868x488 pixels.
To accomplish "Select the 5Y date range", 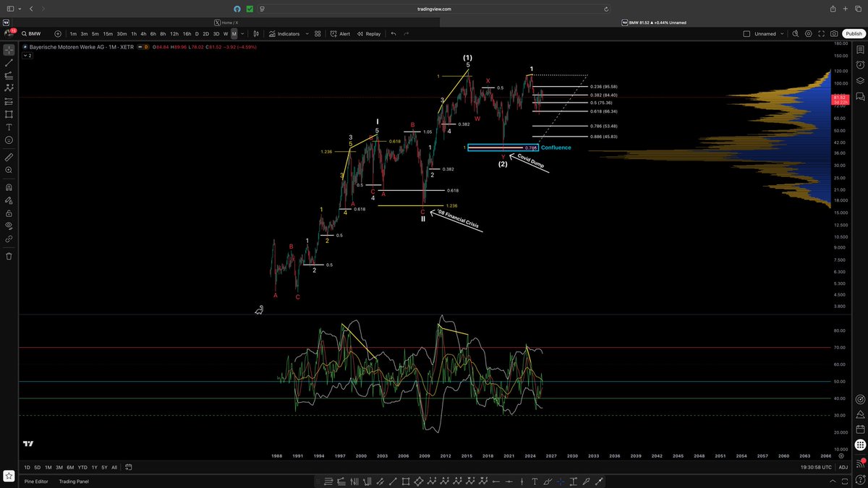I will (103, 468).
